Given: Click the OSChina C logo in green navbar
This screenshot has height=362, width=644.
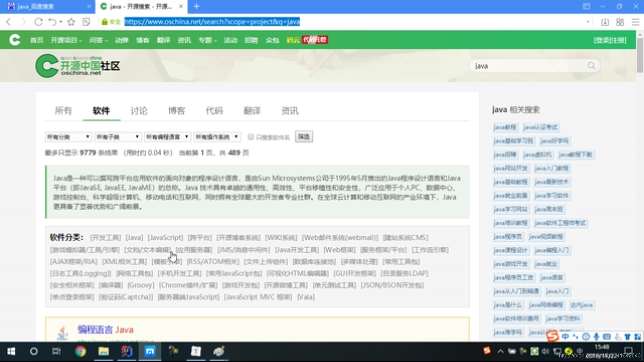Looking at the screenshot, I should [x=15, y=40].
